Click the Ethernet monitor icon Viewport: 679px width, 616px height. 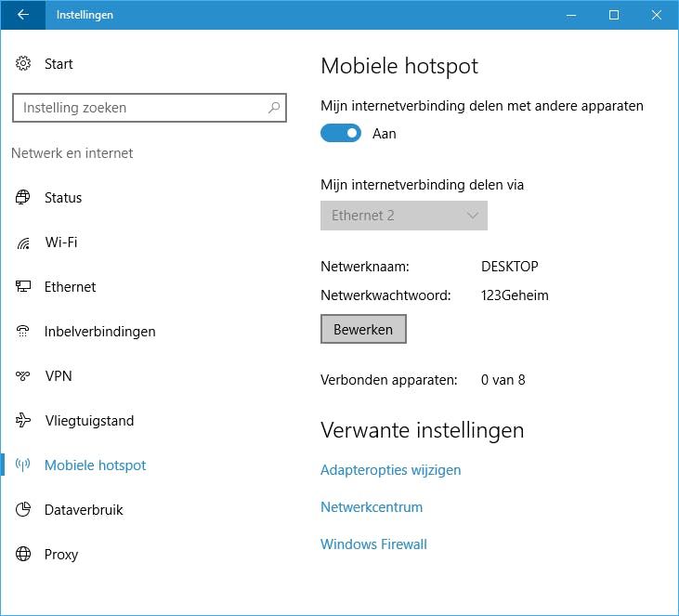[x=23, y=287]
